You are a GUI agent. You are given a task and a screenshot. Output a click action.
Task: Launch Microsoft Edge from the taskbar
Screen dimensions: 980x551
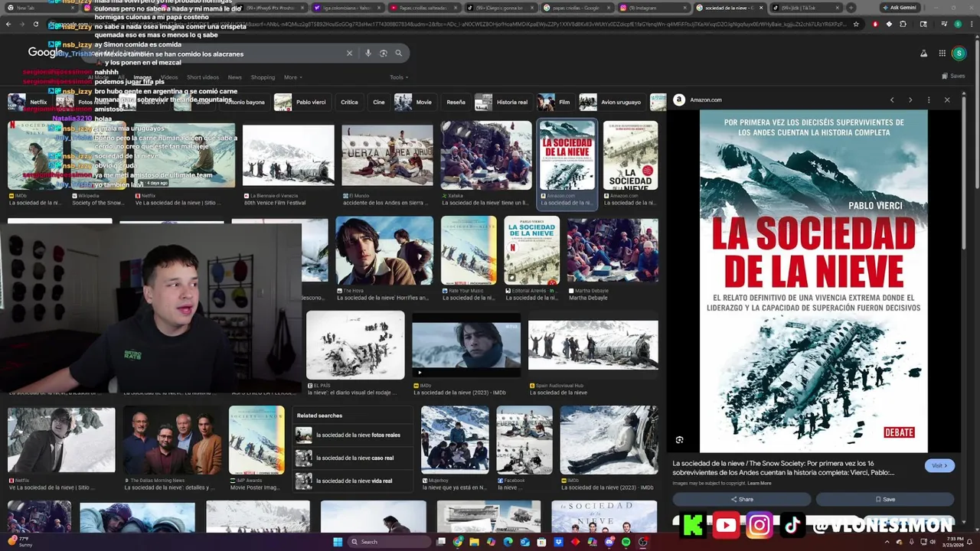pyautogui.click(x=508, y=542)
